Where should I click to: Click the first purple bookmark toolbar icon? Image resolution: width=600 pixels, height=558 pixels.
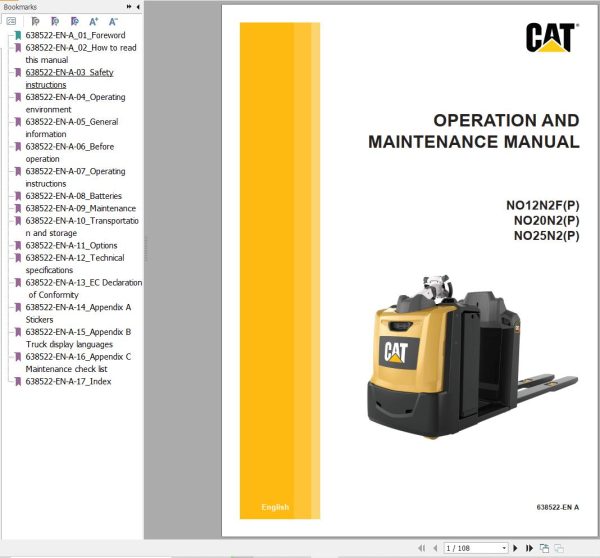(55, 21)
